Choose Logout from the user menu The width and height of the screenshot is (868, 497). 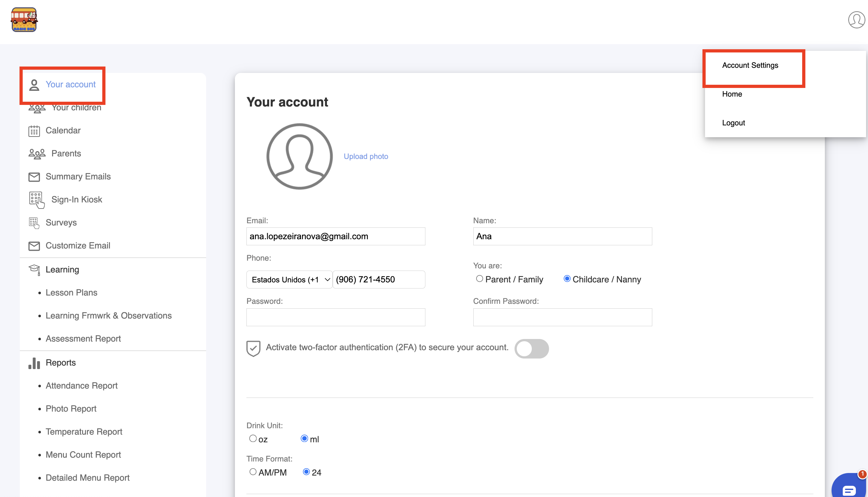coord(733,123)
